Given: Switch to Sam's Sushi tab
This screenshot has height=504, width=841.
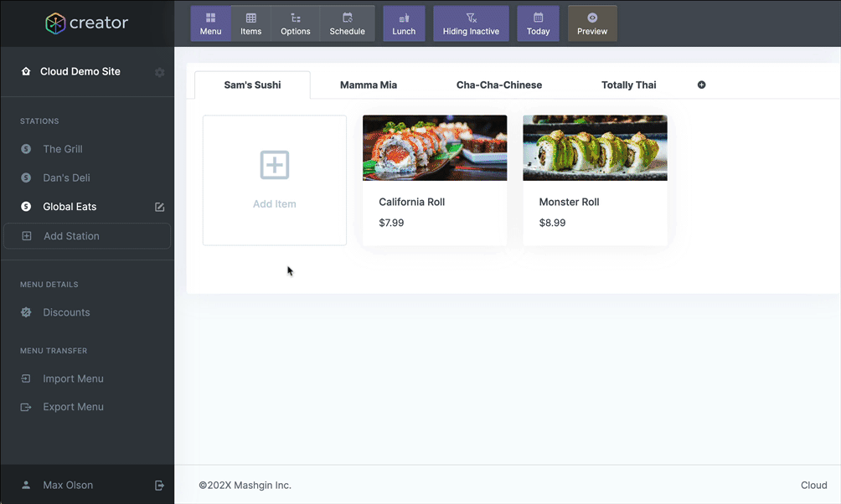Looking at the screenshot, I should 253,85.
